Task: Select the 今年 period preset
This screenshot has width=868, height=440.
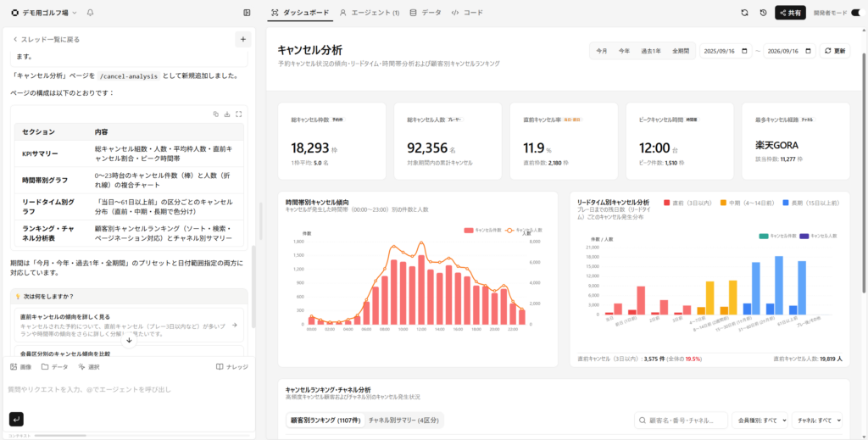Action: 625,51
